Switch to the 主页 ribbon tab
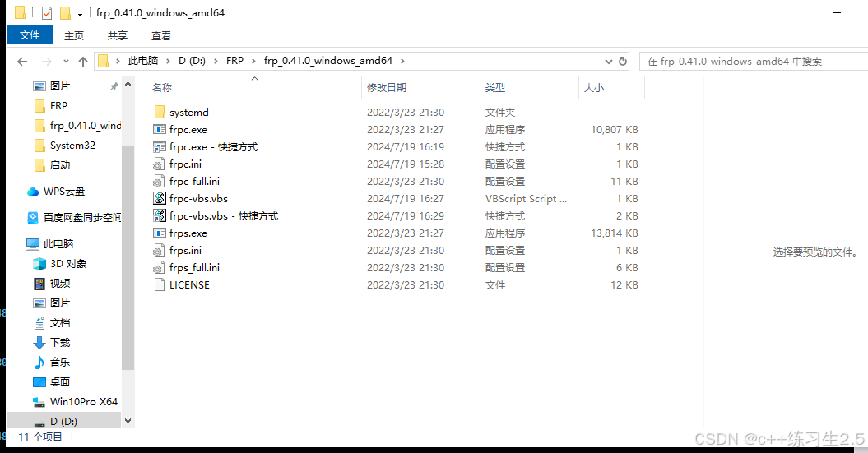 click(73, 35)
